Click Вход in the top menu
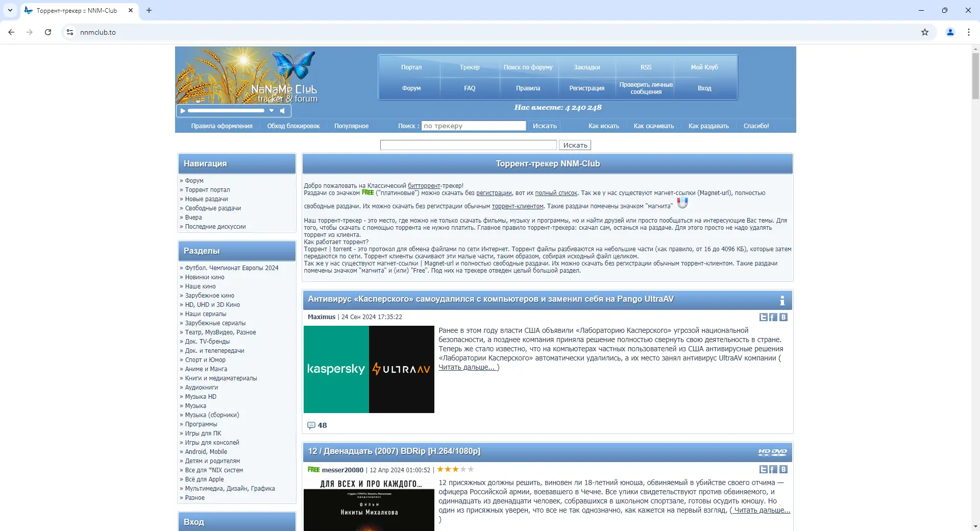The width and height of the screenshot is (980, 531). coord(704,88)
